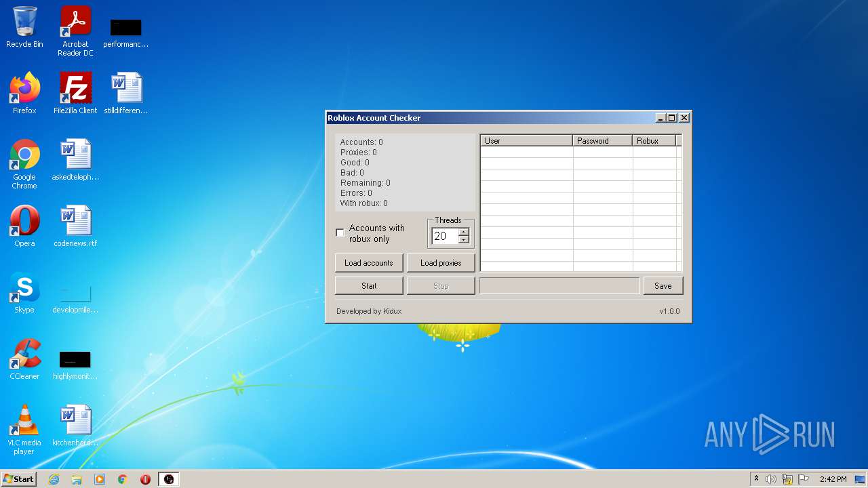Image resolution: width=868 pixels, height=488 pixels.
Task: Open Google Chrome desktop shortcut
Action: pos(24,164)
